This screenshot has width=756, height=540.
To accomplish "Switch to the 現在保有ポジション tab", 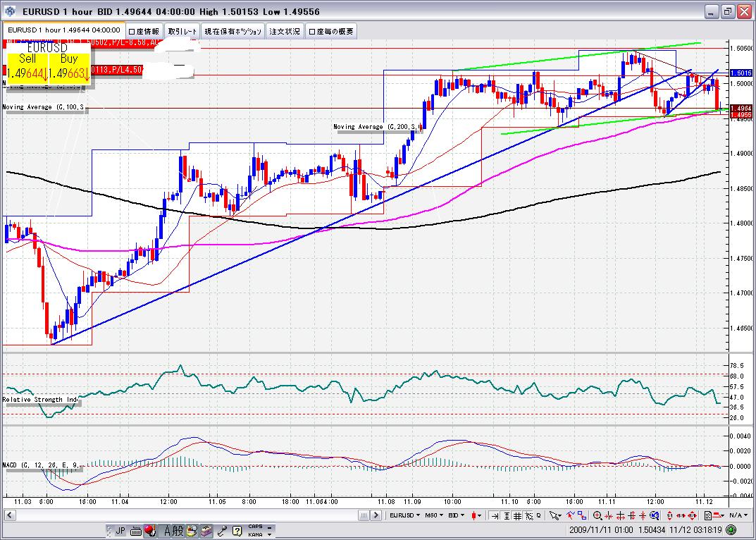I will (233, 31).
